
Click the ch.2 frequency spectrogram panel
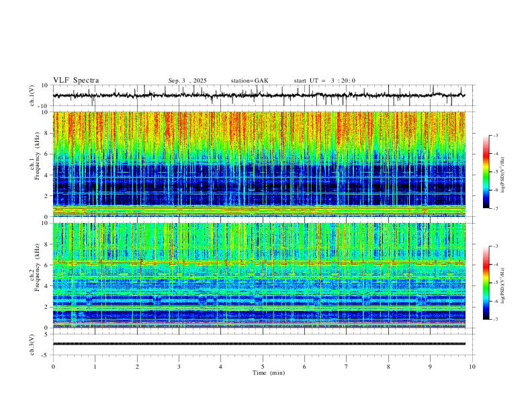point(259,275)
